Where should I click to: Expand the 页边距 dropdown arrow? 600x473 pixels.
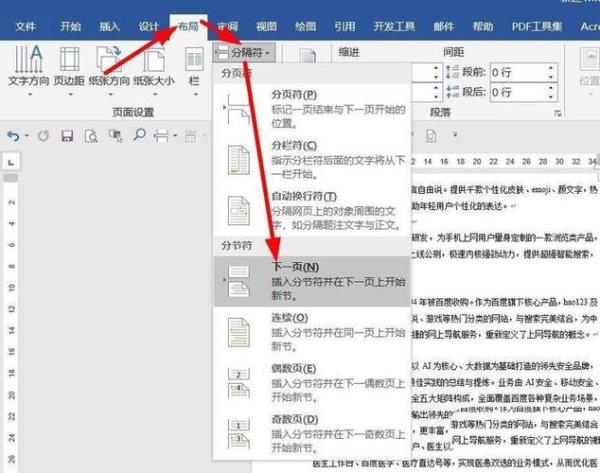coord(70,94)
